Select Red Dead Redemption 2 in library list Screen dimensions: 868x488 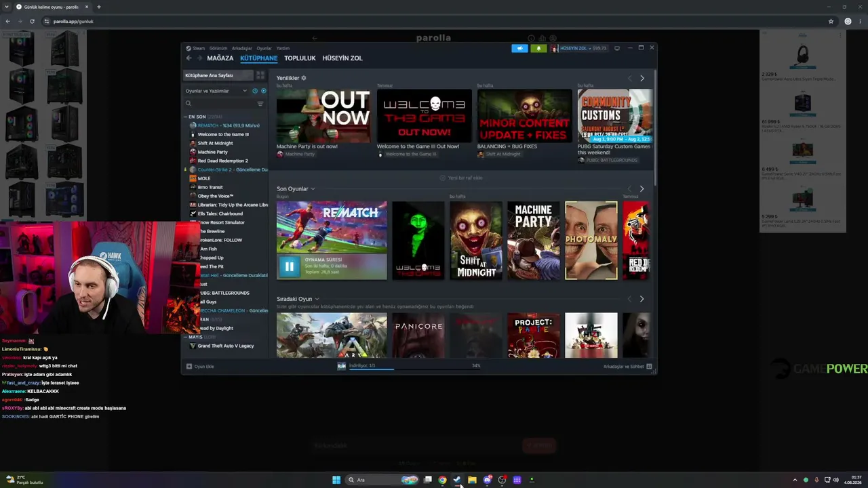click(222, 161)
